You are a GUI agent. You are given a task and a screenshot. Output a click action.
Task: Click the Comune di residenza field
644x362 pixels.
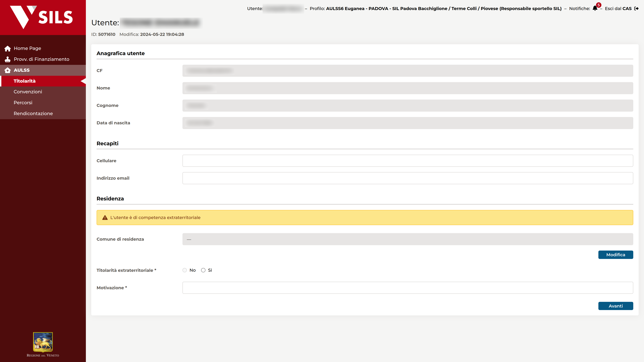coord(408,239)
